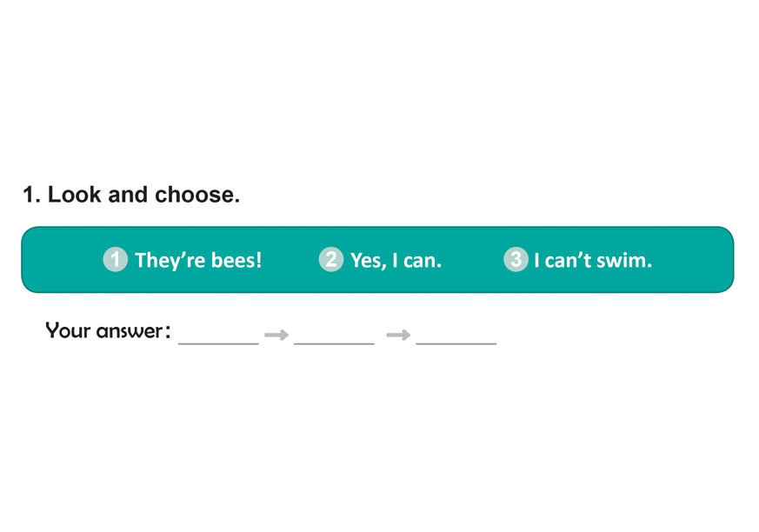Click the question number "1." in the heading
The width and height of the screenshot is (759, 532).
[32, 195]
